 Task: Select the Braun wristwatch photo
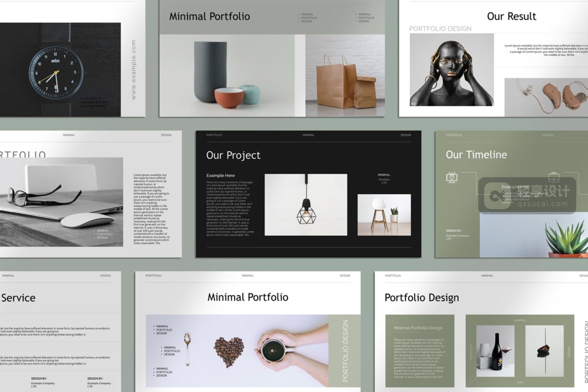coord(60,69)
